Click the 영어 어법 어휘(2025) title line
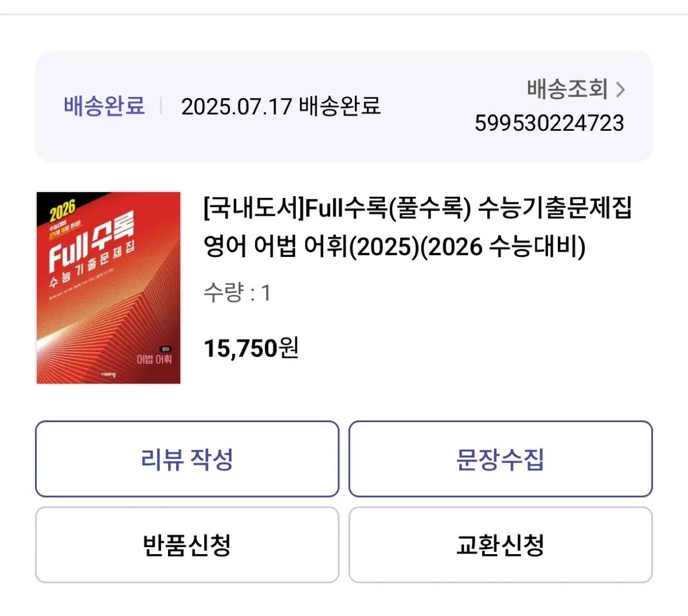This screenshot has height=616, width=688. (394, 247)
